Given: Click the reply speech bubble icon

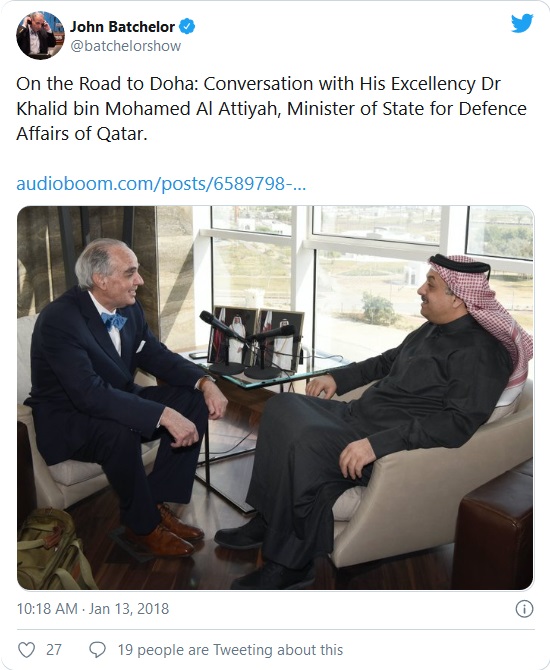Looking at the screenshot, I should pos(97,649).
